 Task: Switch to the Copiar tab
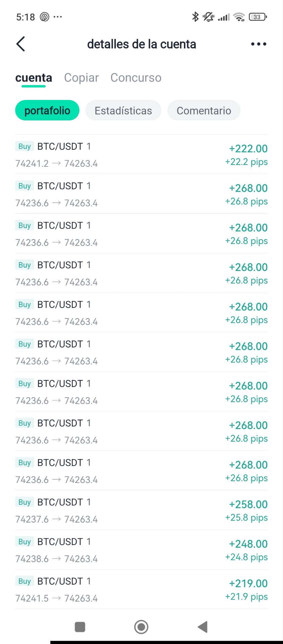[x=81, y=77]
